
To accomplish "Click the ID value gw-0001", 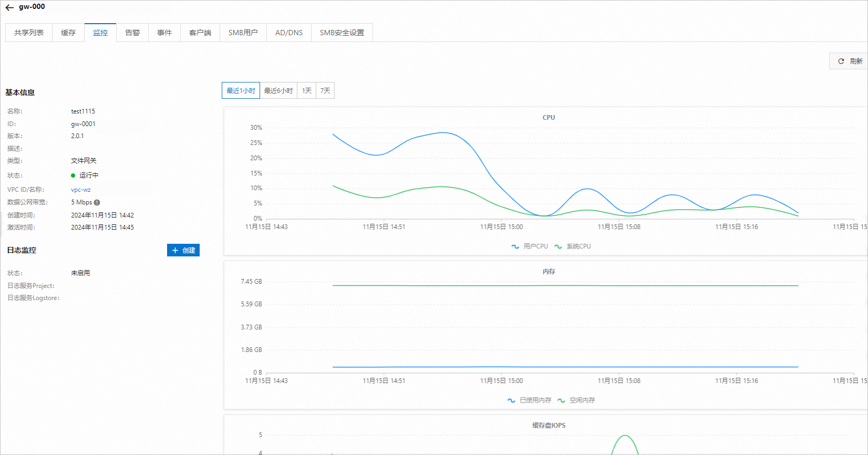I will coord(83,124).
